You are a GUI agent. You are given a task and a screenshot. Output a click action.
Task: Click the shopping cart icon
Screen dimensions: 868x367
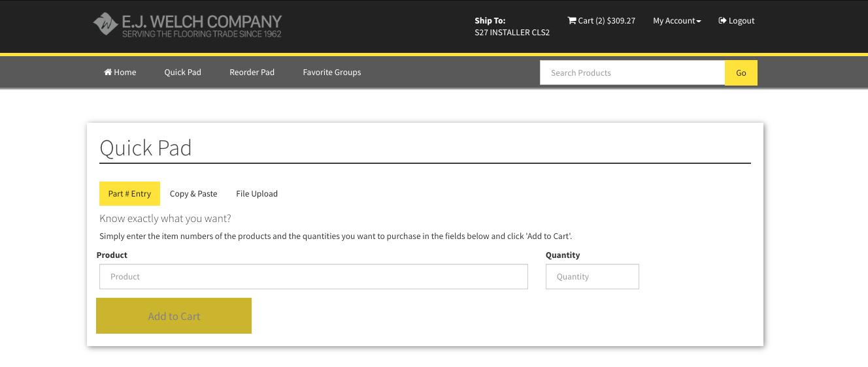tap(572, 20)
